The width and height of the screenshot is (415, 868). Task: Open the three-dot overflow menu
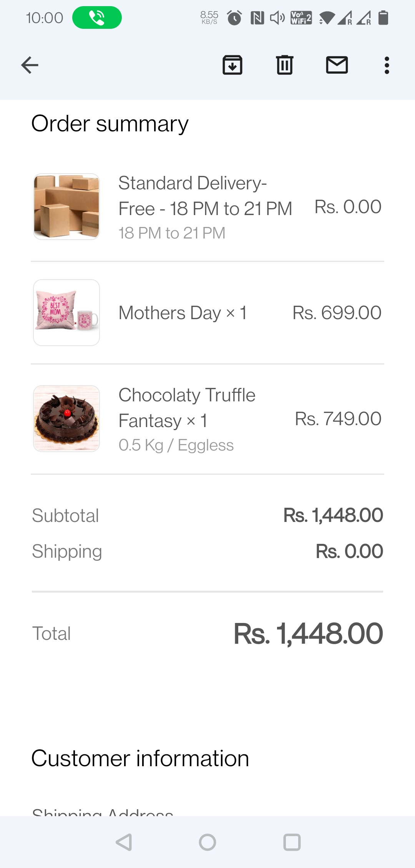(387, 65)
